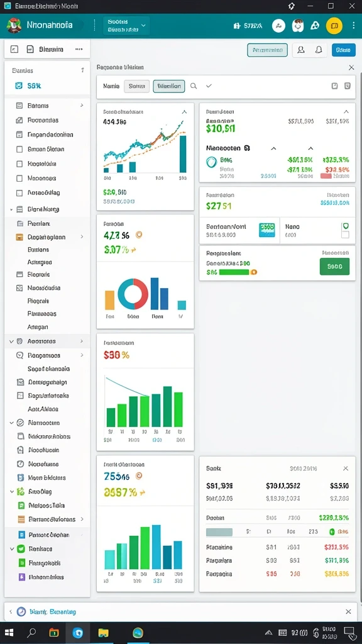This screenshot has height=644, width=362.
Task: Tick the empty checkbox below the green shield
Action: pyautogui.click(x=345, y=235)
